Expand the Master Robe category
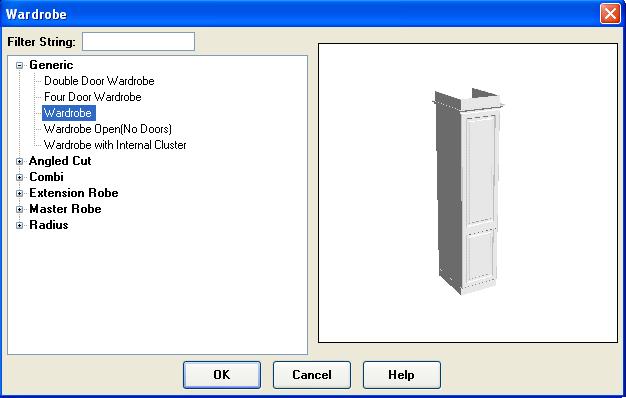 coord(19,209)
